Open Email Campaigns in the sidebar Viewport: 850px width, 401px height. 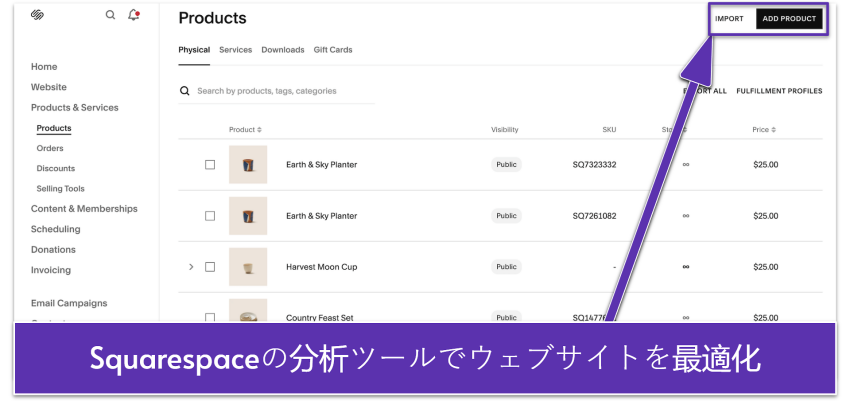69,303
